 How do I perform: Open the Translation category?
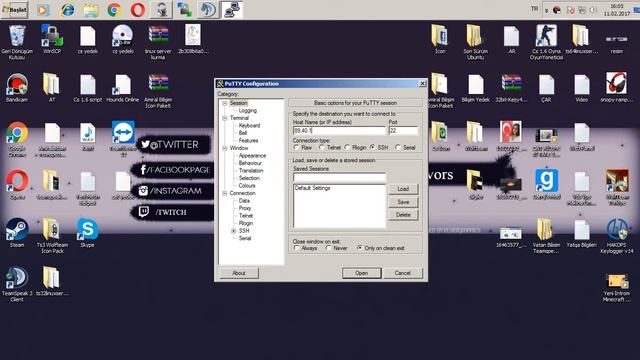251,171
